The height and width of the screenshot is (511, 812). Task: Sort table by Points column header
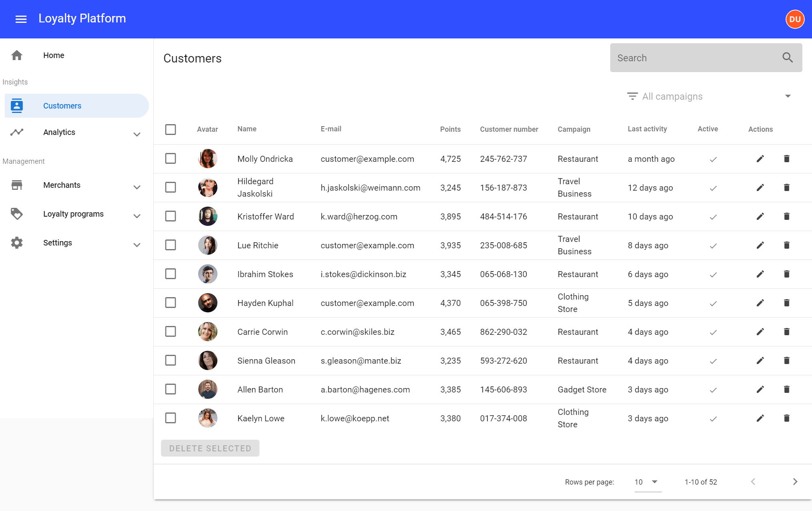pos(450,129)
